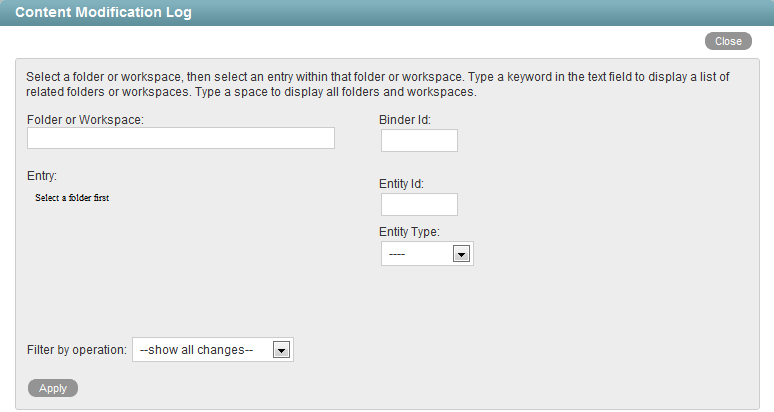Click the 'Binder Id:' label
774x412 pixels.
[404, 120]
